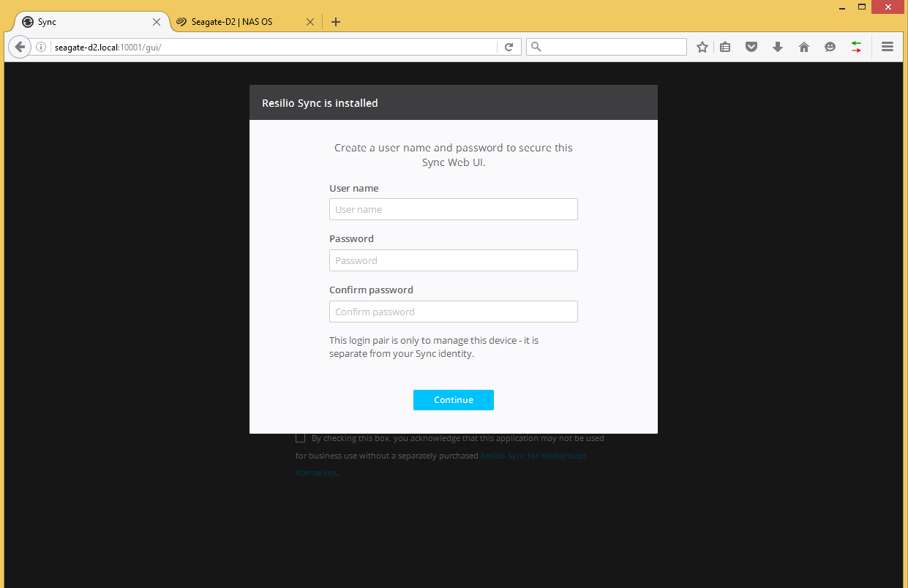908x588 pixels.
Task: Go to the Firefox Home page icon
Action: 804,47
